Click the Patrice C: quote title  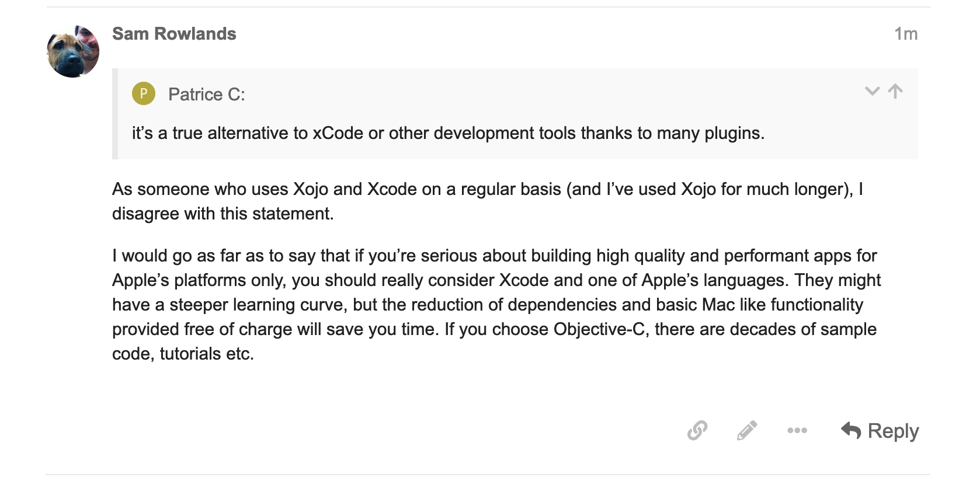tap(207, 94)
